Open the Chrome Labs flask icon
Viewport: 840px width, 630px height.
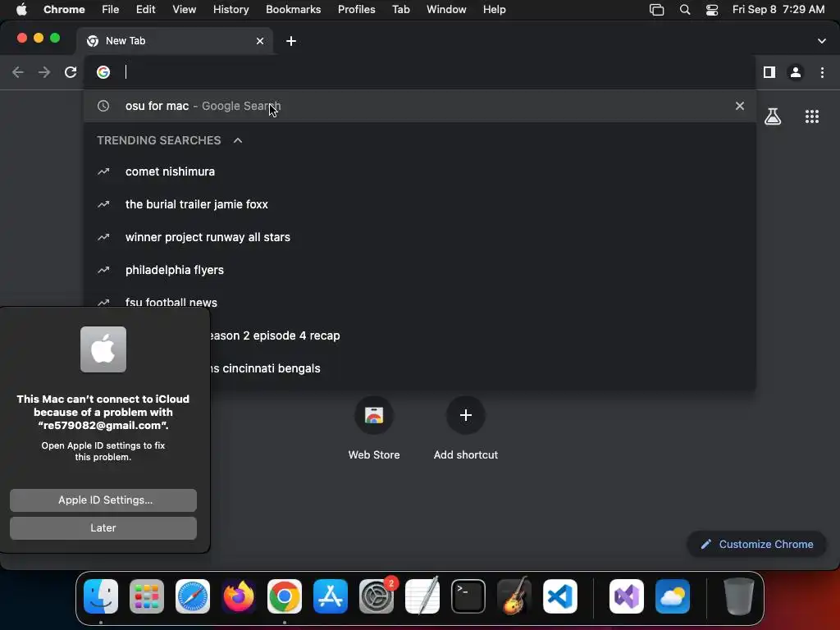(773, 116)
